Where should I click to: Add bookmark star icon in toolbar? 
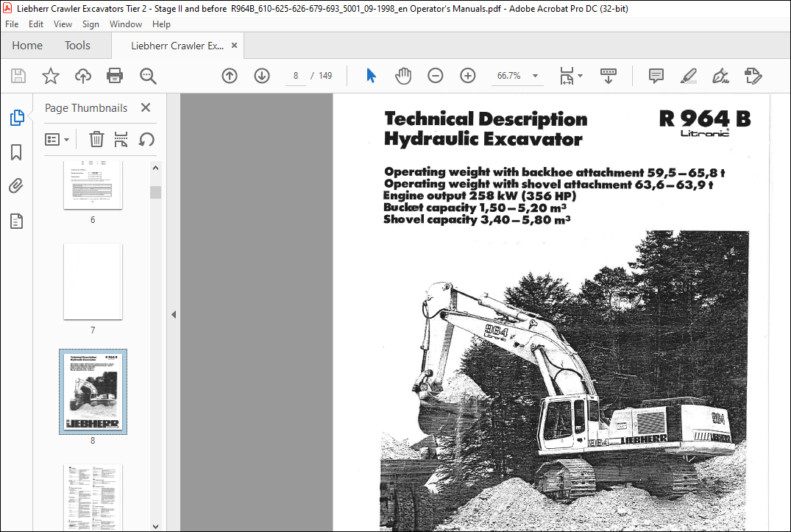(x=51, y=76)
